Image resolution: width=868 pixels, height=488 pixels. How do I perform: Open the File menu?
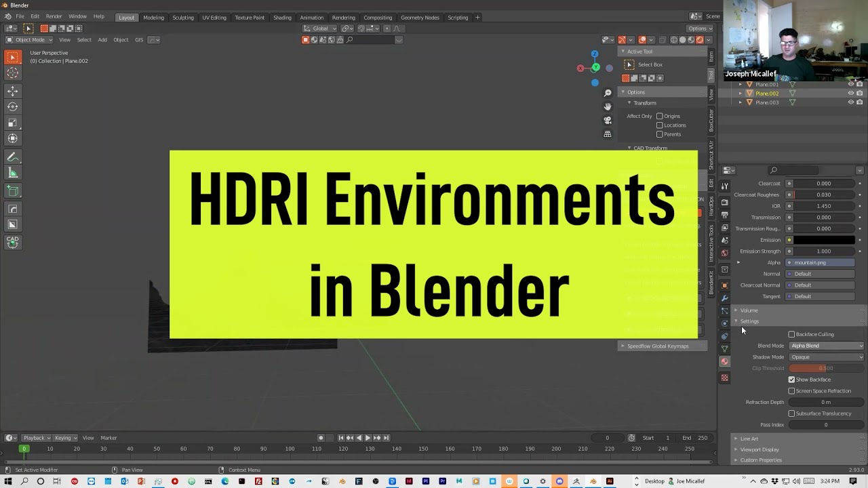20,17
